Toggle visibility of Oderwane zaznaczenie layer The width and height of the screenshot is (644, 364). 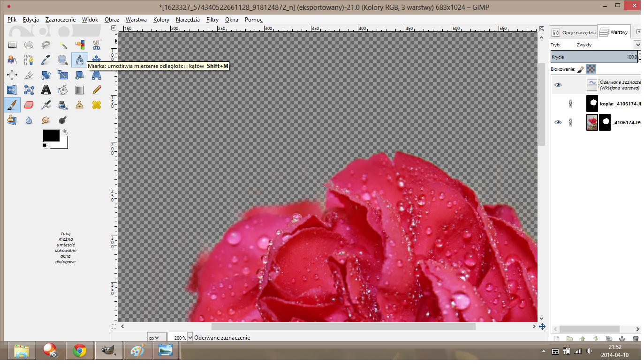point(558,85)
